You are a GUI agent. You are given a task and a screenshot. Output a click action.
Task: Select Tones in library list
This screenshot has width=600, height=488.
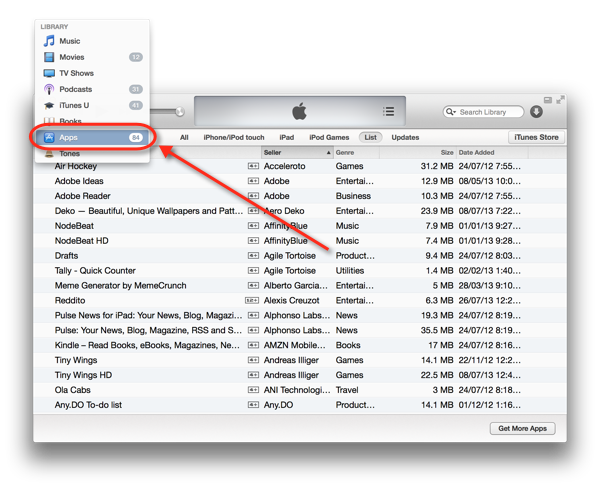(x=70, y=154)
